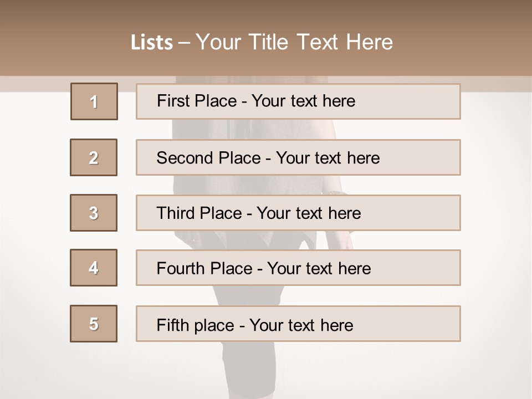This screenshot has width=532, height=399.
Task: Click the words 'Second Place' in second bar
Action: [x=209, y=158]
